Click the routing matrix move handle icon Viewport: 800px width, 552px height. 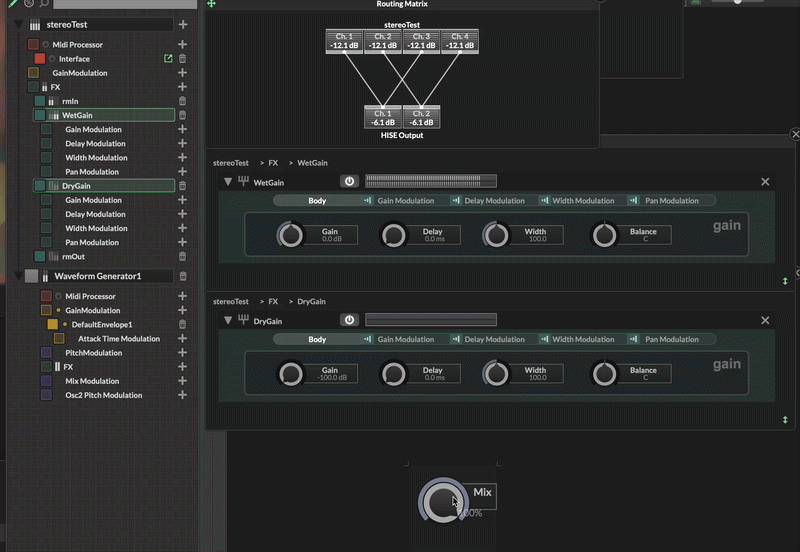[x=211, y=4]
